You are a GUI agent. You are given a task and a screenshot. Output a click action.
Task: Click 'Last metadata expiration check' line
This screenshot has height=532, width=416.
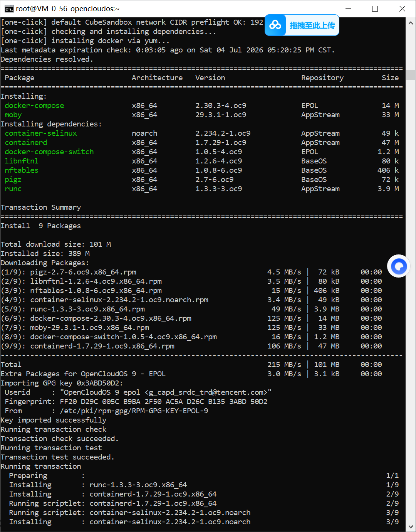168,50
